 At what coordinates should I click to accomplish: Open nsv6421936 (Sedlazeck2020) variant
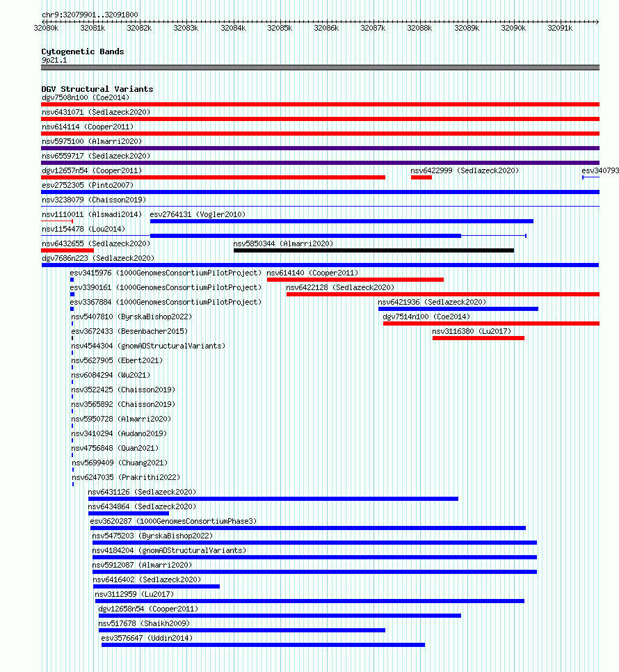tap(432, 302)
